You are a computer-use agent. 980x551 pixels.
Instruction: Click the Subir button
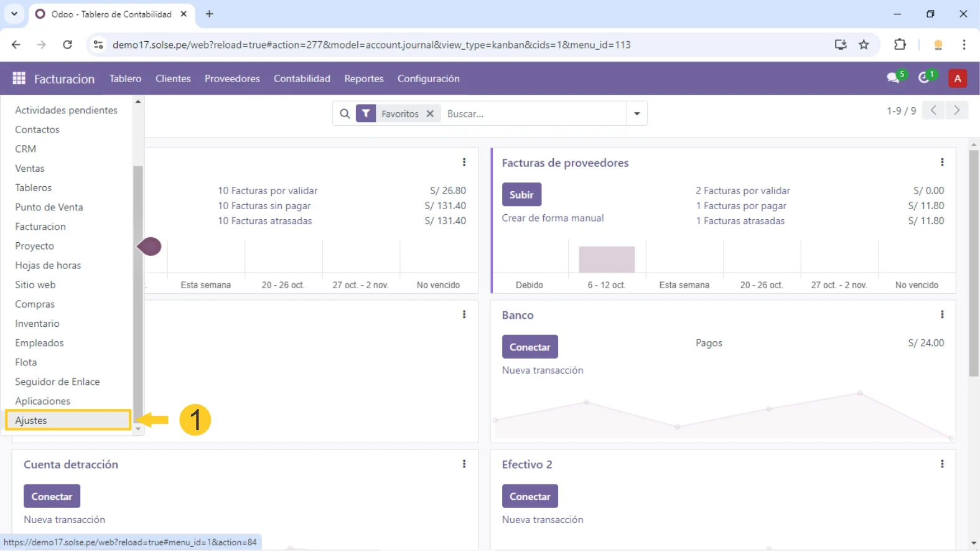click(521, 195)
